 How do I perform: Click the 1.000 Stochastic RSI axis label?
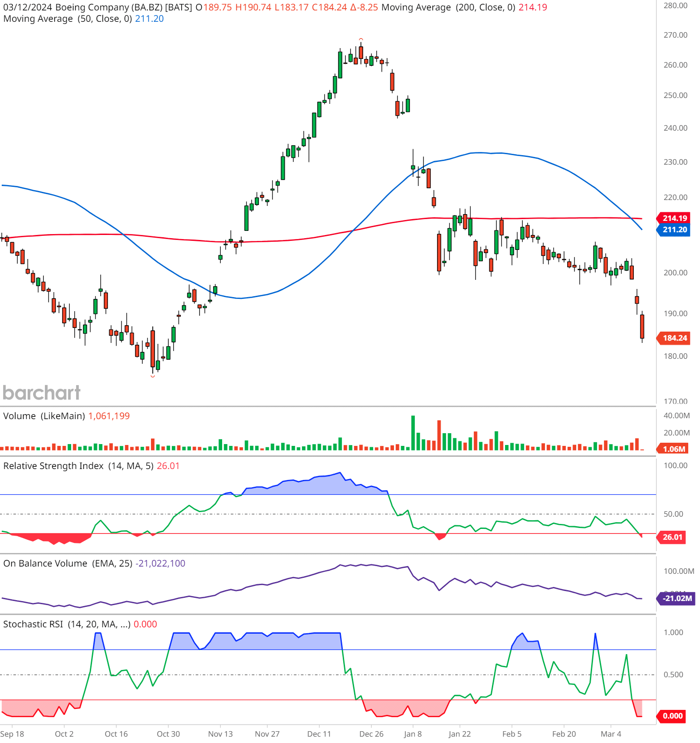(673, 632)
